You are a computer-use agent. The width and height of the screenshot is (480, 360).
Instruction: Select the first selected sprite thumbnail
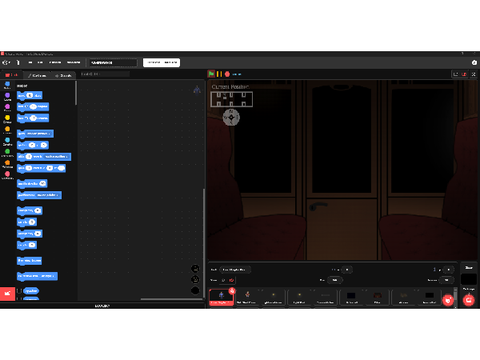(x=221, y=297)
